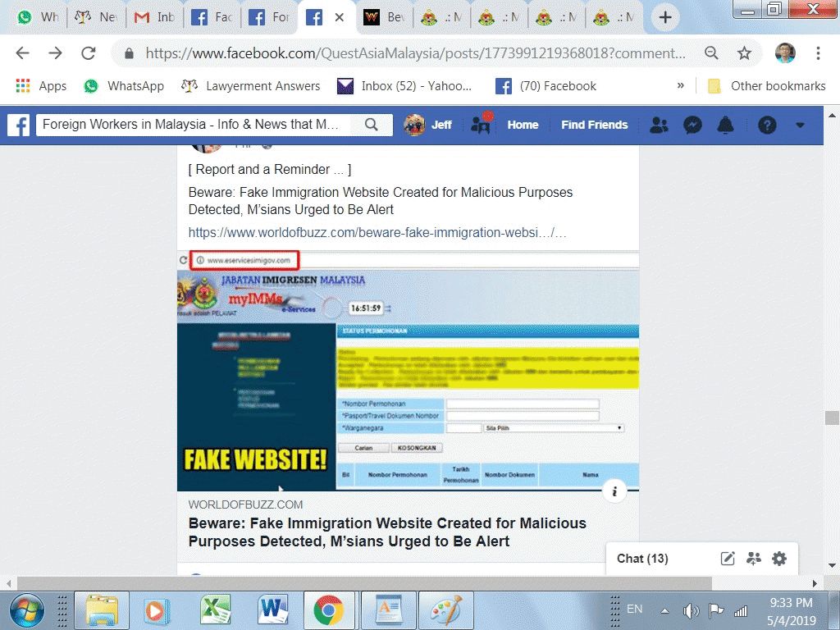Create new group chat icon

click(x=754, y=559)
